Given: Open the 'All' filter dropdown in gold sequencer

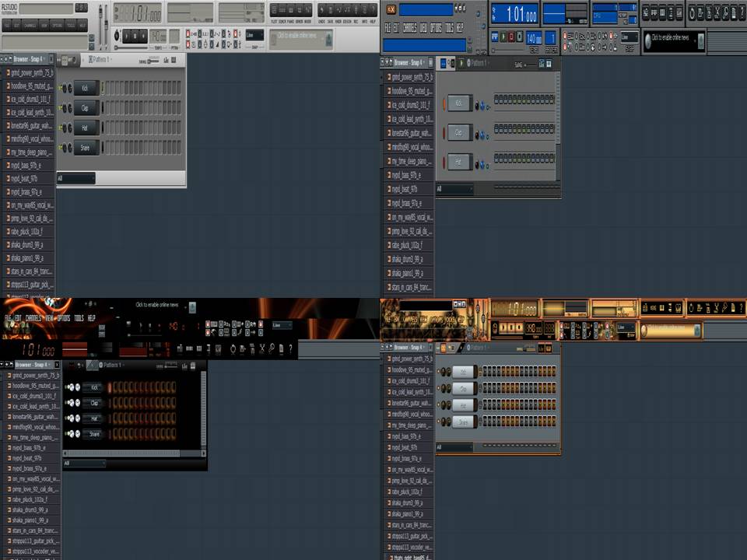Looking at the screenshot, I should tap(454, 448).
